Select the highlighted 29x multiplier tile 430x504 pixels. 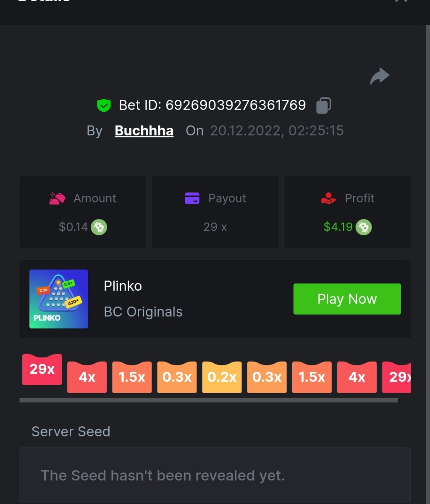42,370
